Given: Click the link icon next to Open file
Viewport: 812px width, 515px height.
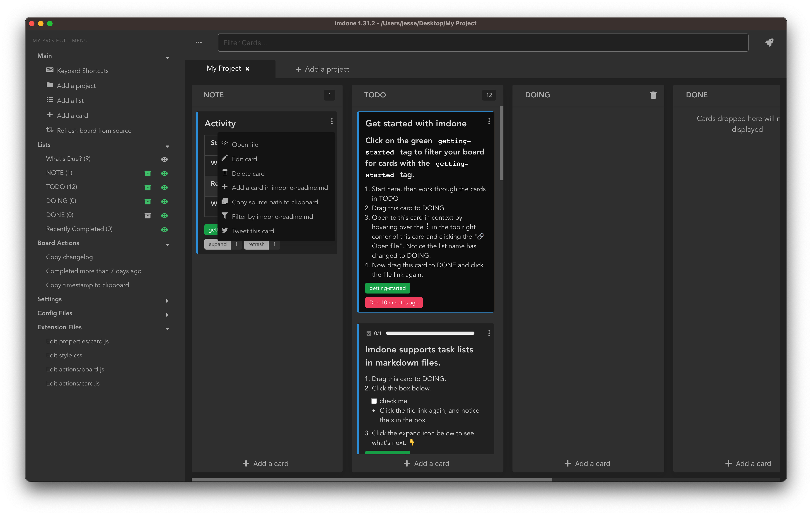Looking at the screenshot, I should (x=225, y=144).
